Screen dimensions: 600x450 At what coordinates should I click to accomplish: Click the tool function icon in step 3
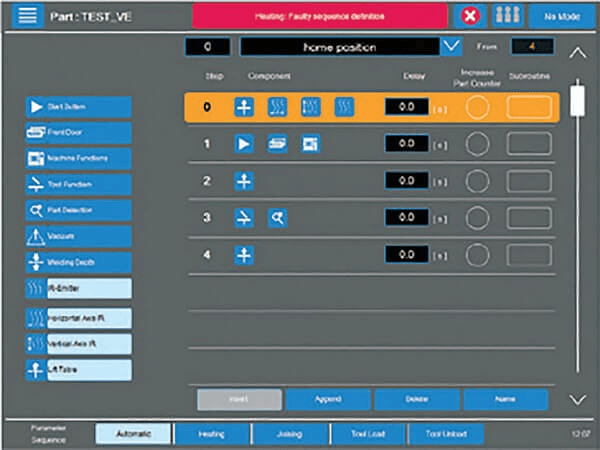pyautogui.click(x=244, y=218)
